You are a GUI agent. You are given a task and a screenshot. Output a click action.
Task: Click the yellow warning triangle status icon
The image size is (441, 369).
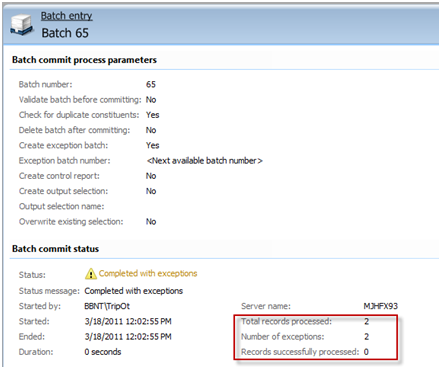[90, 274]
